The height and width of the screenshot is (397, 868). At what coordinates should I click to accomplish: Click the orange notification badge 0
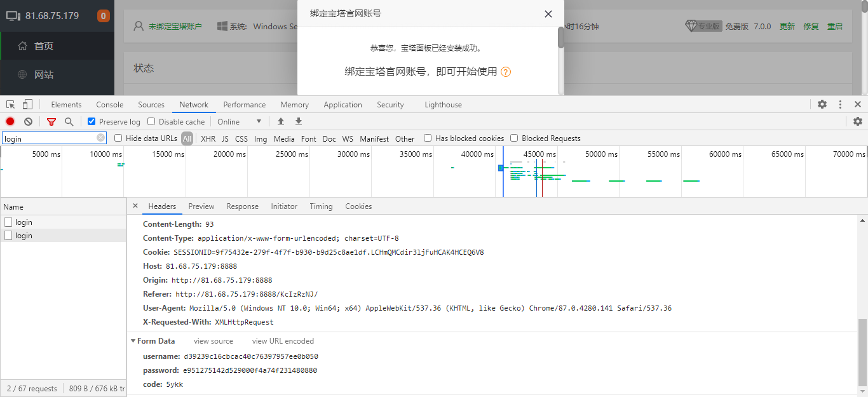point(104,16)
